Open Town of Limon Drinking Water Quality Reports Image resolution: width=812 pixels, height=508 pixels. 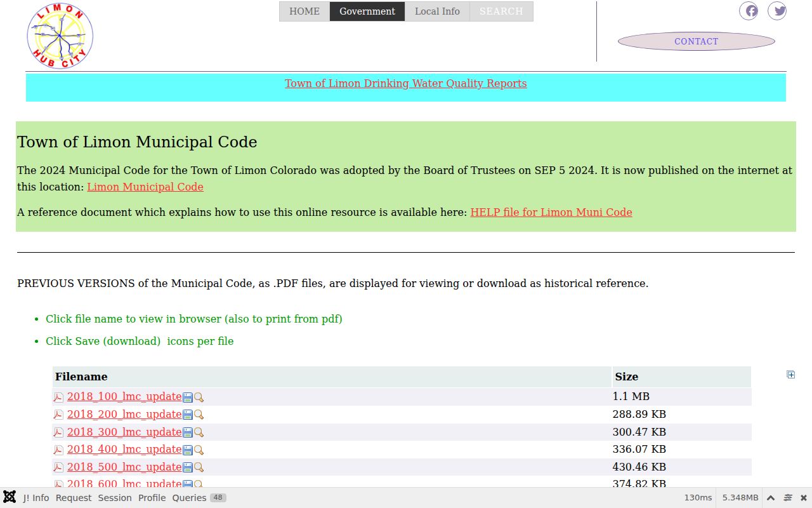tap(406, 83)
